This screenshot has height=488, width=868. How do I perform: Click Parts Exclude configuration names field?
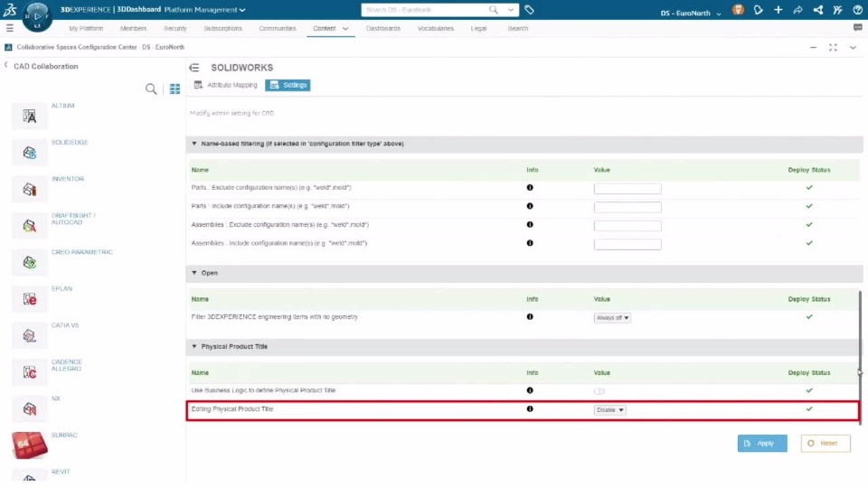pyautogui.click(x=627, y=189)
